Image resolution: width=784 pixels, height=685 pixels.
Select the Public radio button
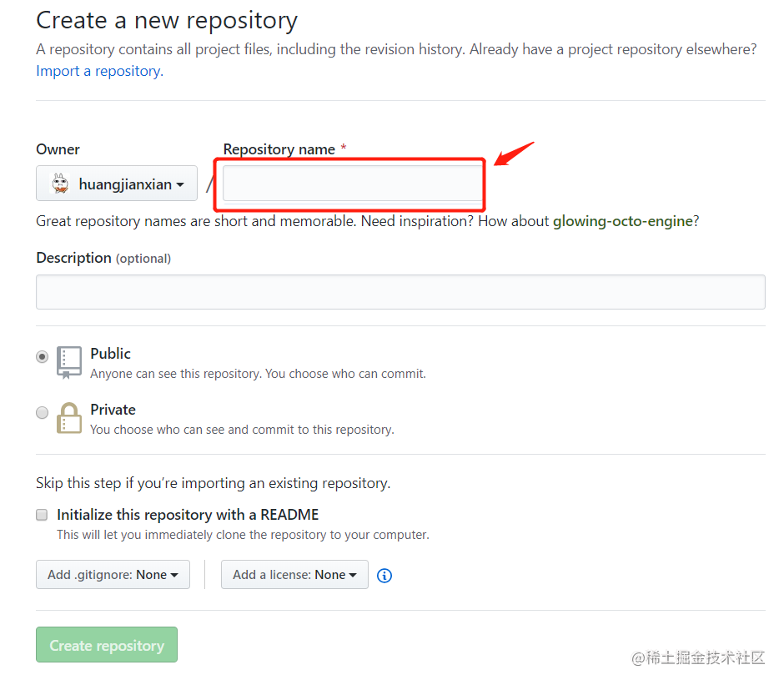43,357
